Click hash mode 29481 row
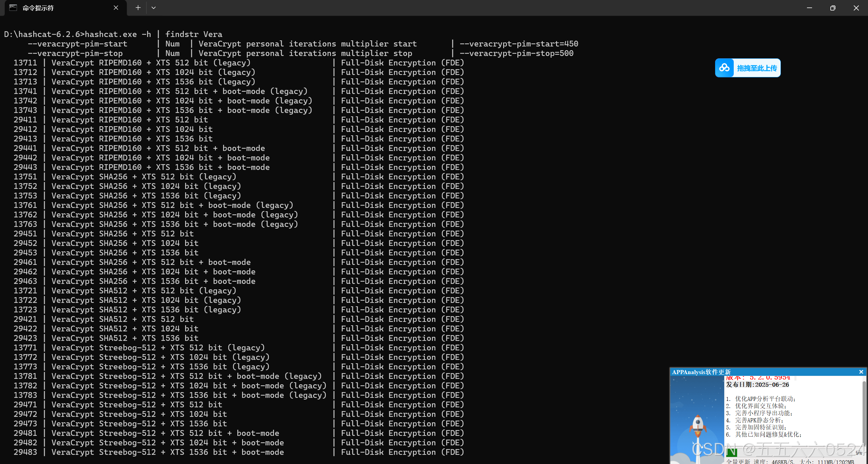 tap(239, 433)
